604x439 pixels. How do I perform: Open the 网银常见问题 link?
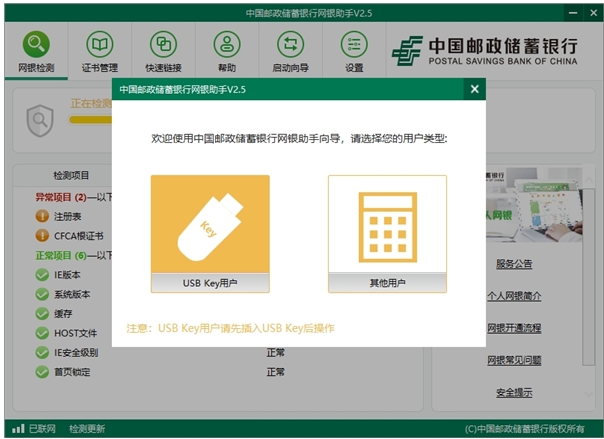[514, 360]
